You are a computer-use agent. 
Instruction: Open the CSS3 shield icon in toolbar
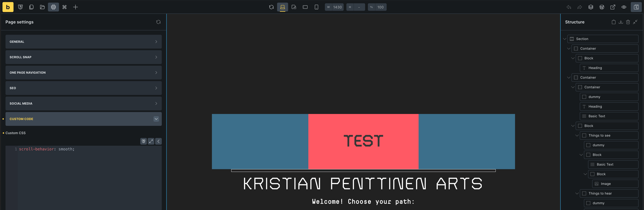pos(21,7)
